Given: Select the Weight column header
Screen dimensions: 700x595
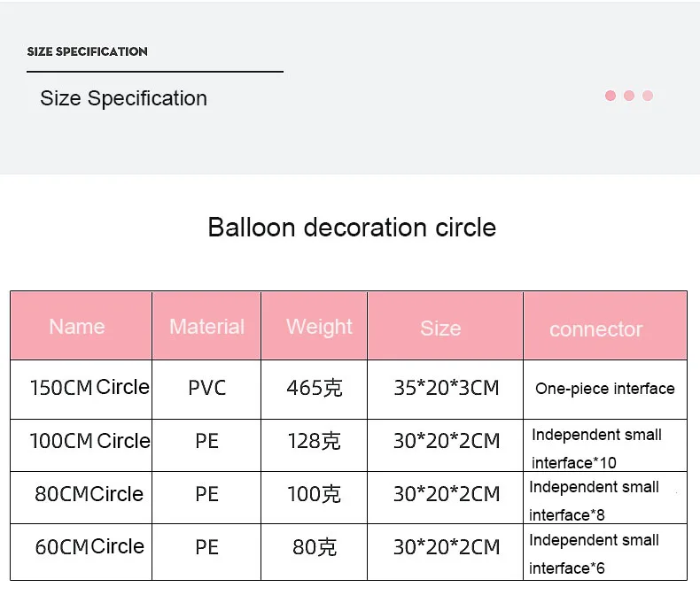Looking at the screenshot, I should (319, 327).
